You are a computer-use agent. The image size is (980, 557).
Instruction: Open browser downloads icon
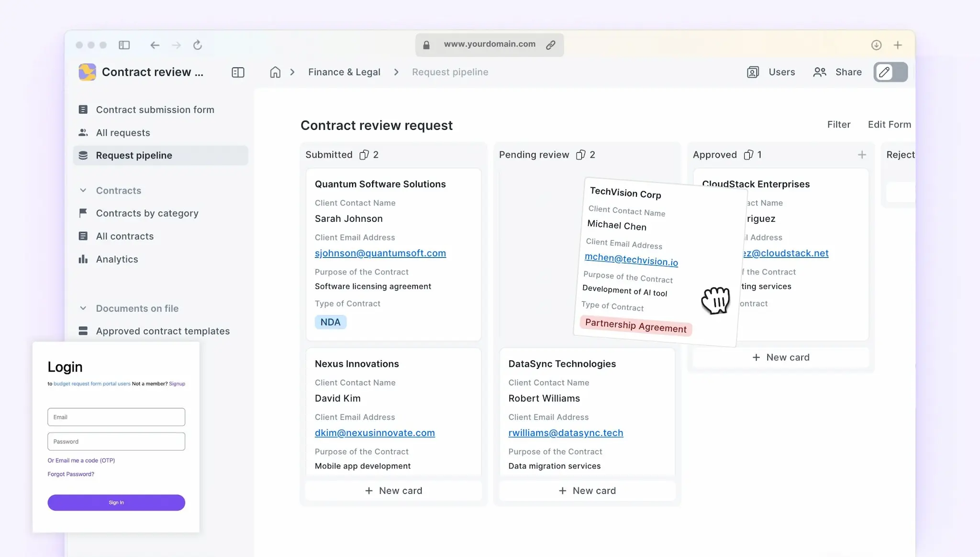pyautogui.click(x=876, y=45)
